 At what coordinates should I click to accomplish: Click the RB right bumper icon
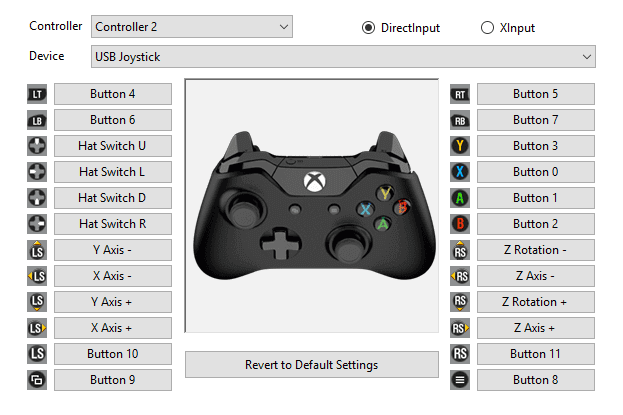pos(460,120)
